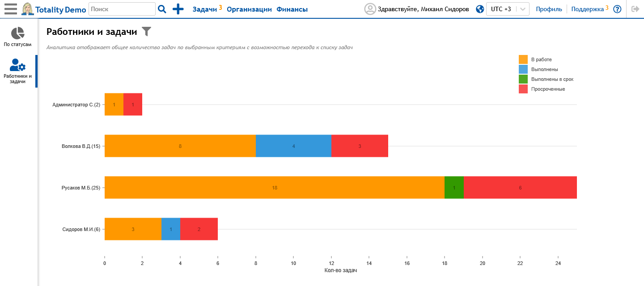Screen dimensions: 644x286
Task: Click the Totality Demo avatar logo
Action: 28,9
